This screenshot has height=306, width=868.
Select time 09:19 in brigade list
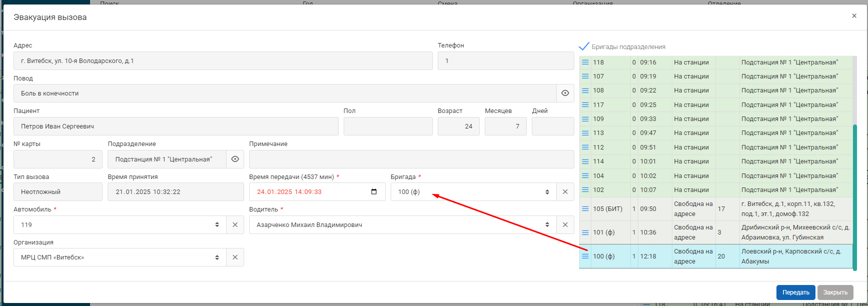pyautogui.click(x=648, y=76)
